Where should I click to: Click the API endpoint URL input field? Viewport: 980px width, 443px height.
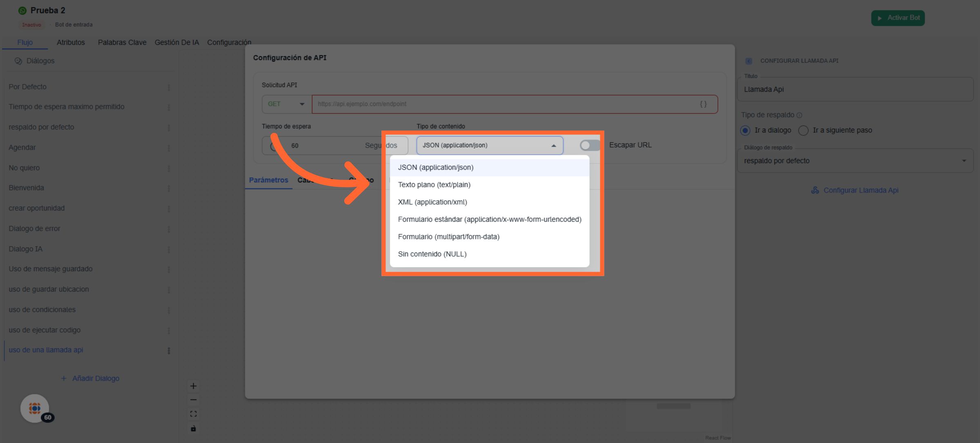(x=502, y=104)
